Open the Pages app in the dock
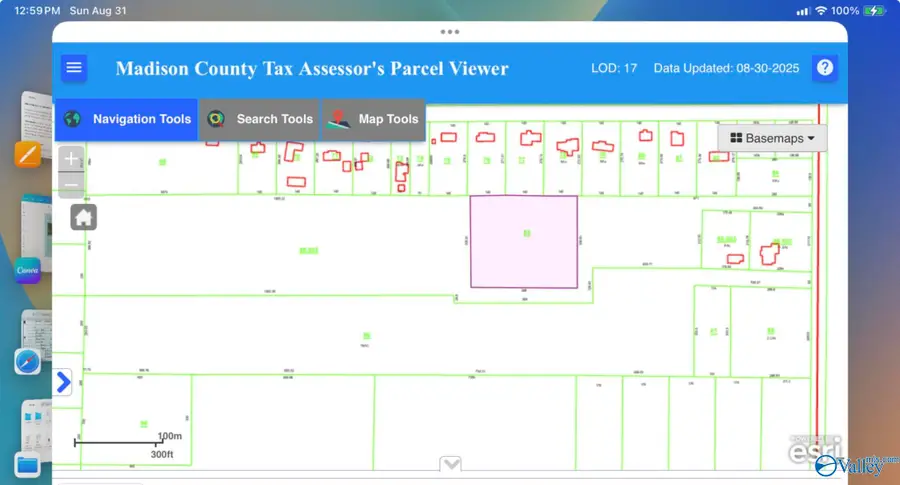This screenshot has width=900, height=485. tap(27, 154)
